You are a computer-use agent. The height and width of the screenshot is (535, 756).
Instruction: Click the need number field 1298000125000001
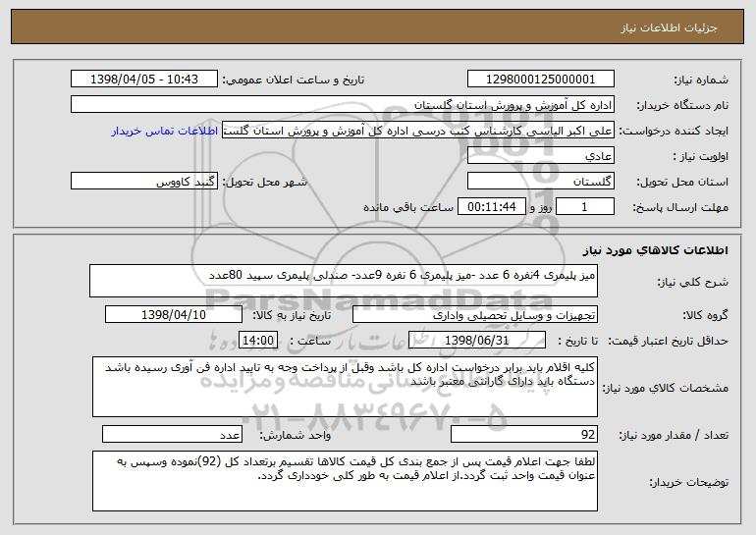[540, 79]
